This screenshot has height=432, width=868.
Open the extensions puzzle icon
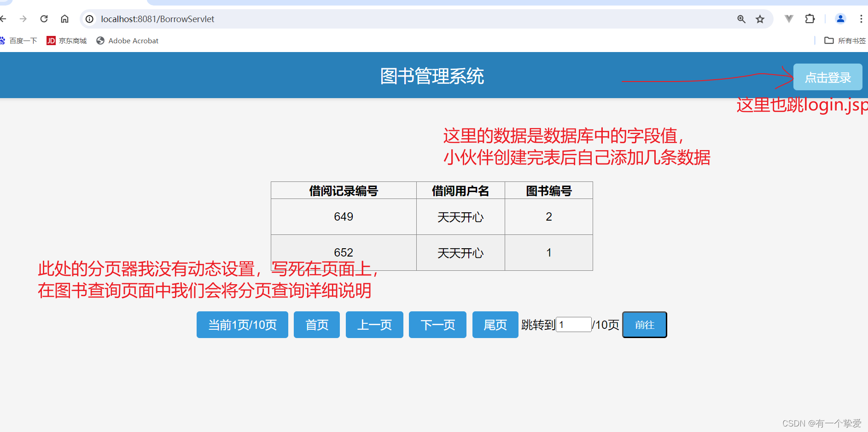tap(810, 19)
